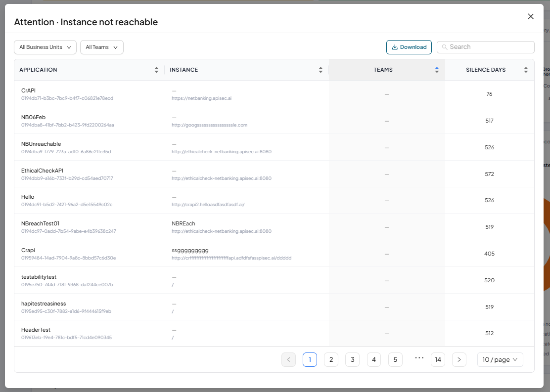
Task: Click the googsssssssssssssssle.com instance URL
Action: point(209,125)
